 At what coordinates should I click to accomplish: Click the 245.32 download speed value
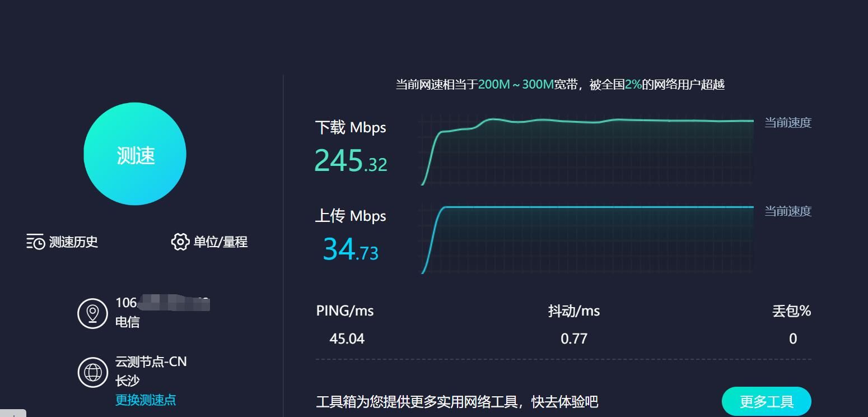click(x=351, y=160)
